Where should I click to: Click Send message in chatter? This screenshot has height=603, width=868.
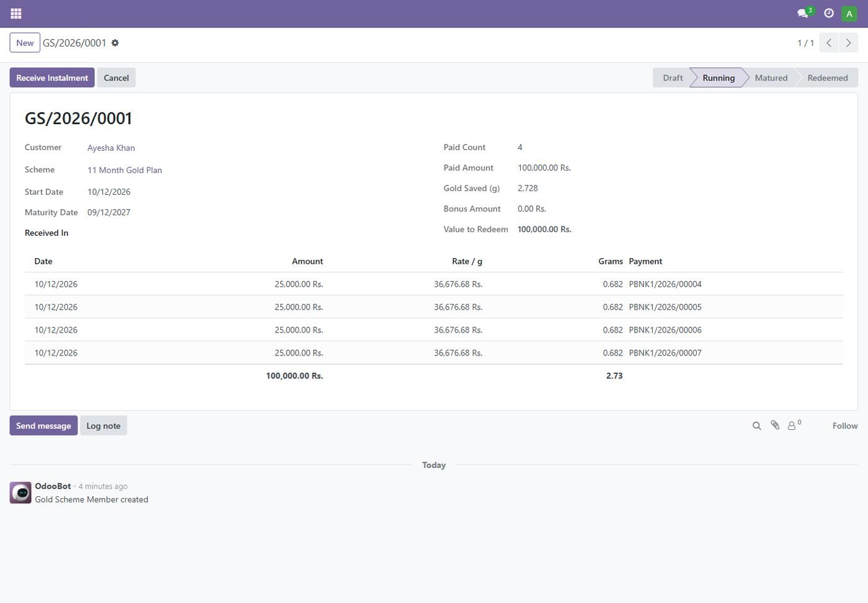pos(43,426)
